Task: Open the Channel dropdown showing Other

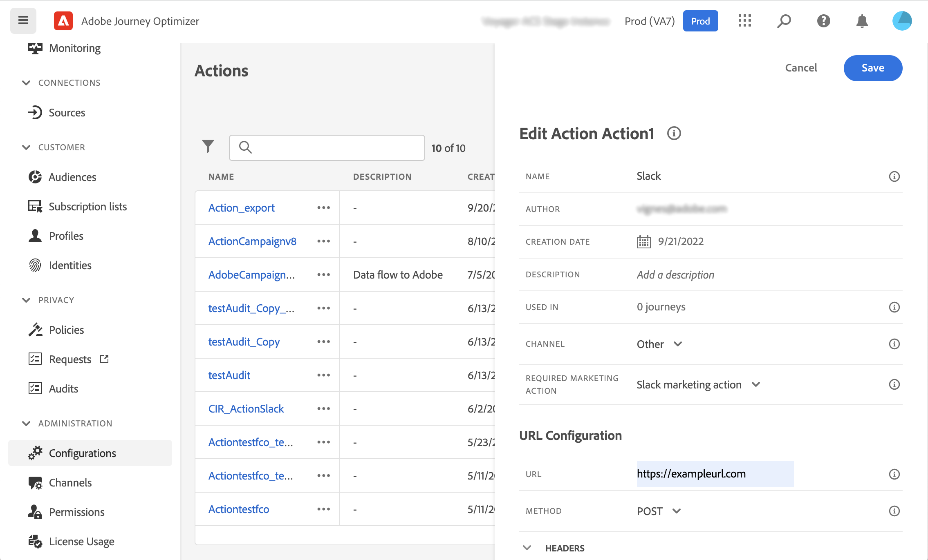Action: coord(659,344)
